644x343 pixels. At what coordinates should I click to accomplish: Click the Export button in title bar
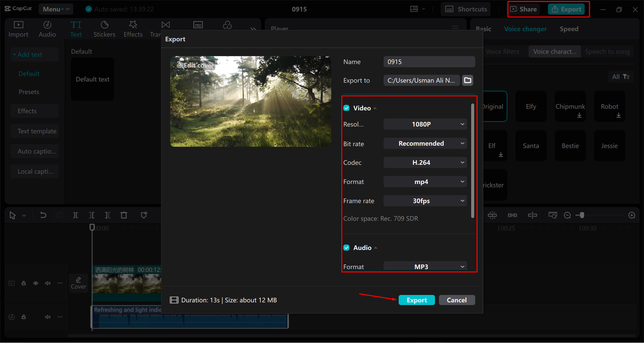[x=566, y=9]
